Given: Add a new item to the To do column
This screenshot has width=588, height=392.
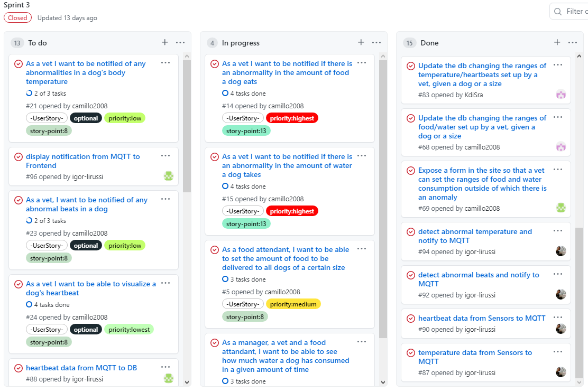Looking at the screenshot, I should [164, 42].
